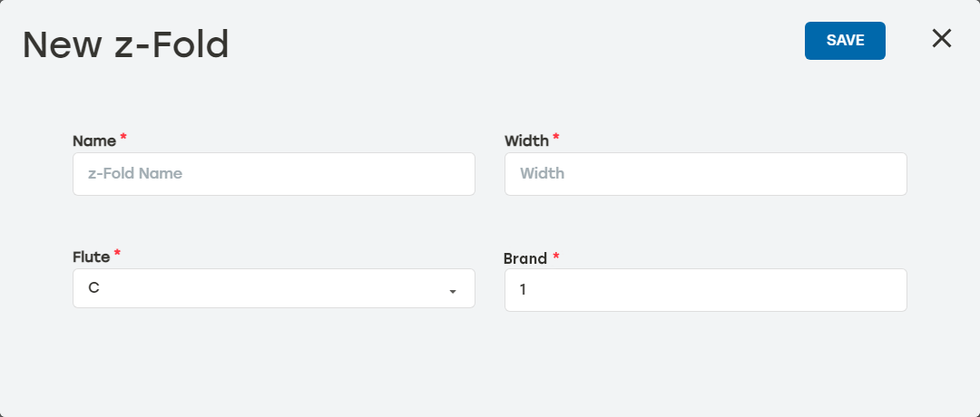Click the Brand field label

pyautogui.click(x=525, y=258)
